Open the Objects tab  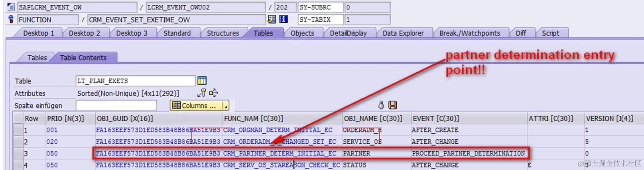point(302,33)
